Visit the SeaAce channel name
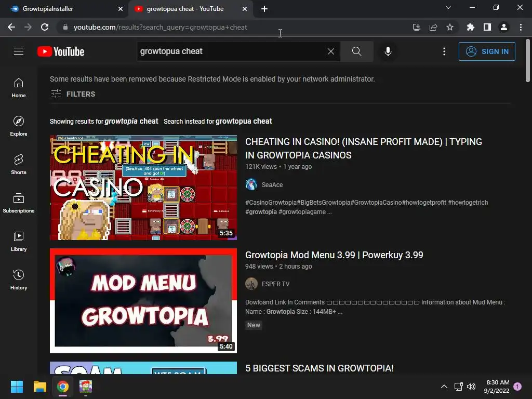Image resolution: width=532 pixels, height=399 pixels. 272,184
